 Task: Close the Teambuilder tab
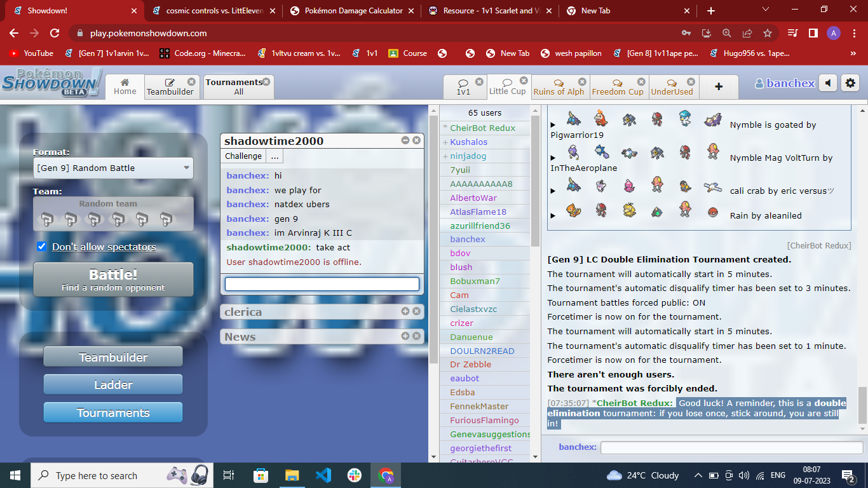click(191, 82)
